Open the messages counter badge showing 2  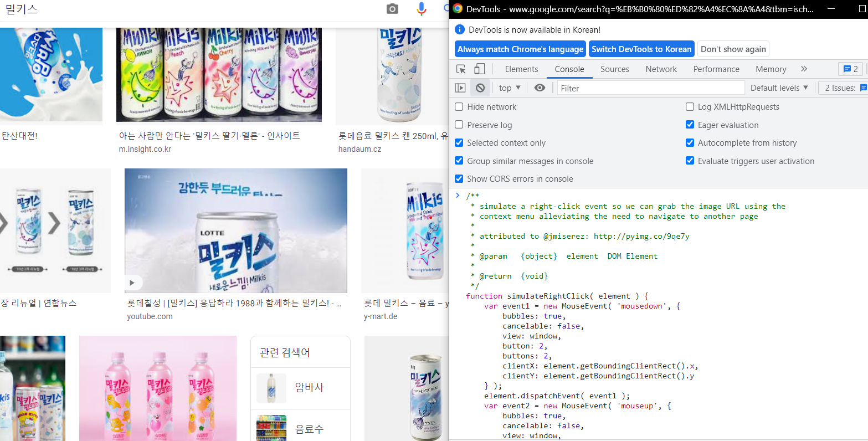850,69
